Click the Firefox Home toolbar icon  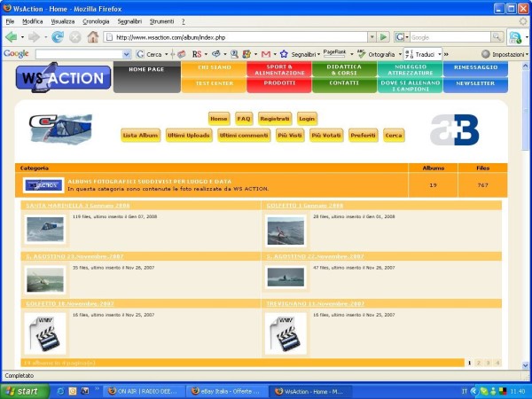(92, 37)
